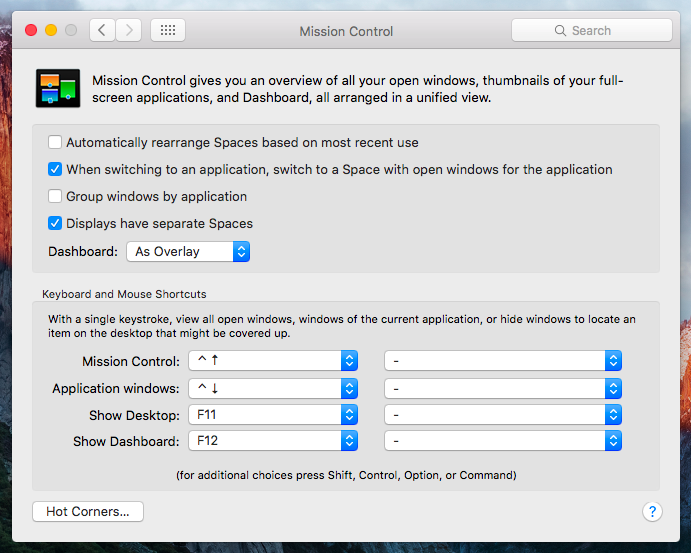
Task: Uncheck Displays have separate Spaces
Action: click(x=55, y=223)
